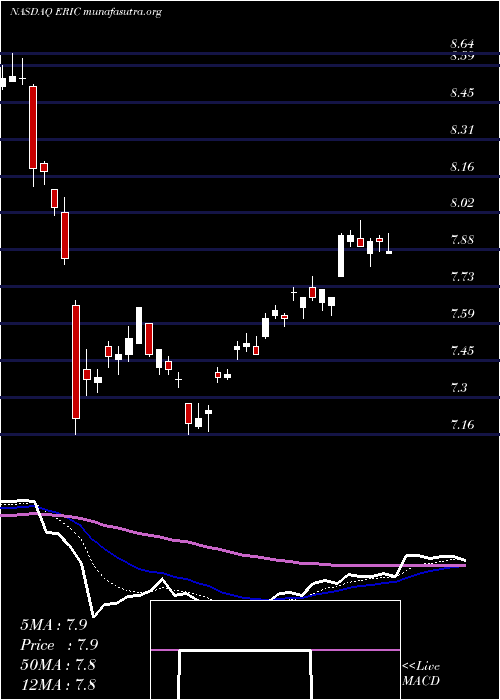
Task: Click the tall white candle reaching 7.88
Action: [341, 255]
